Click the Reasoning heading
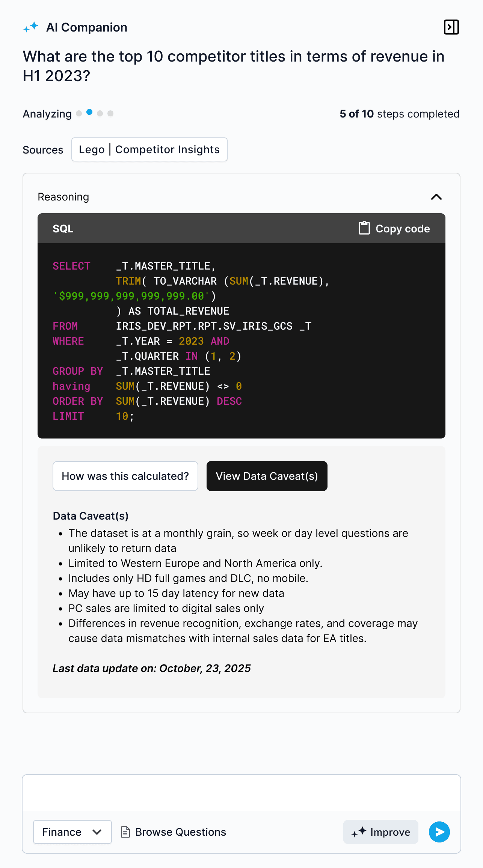This screenshot has height=868, width=483. 63,197
